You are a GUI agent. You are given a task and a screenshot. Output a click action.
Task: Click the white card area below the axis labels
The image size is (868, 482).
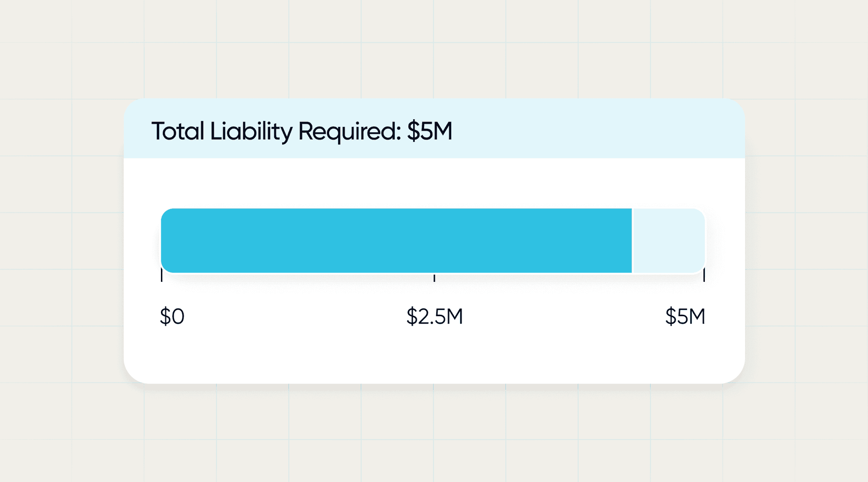click(x=434, y=357)
